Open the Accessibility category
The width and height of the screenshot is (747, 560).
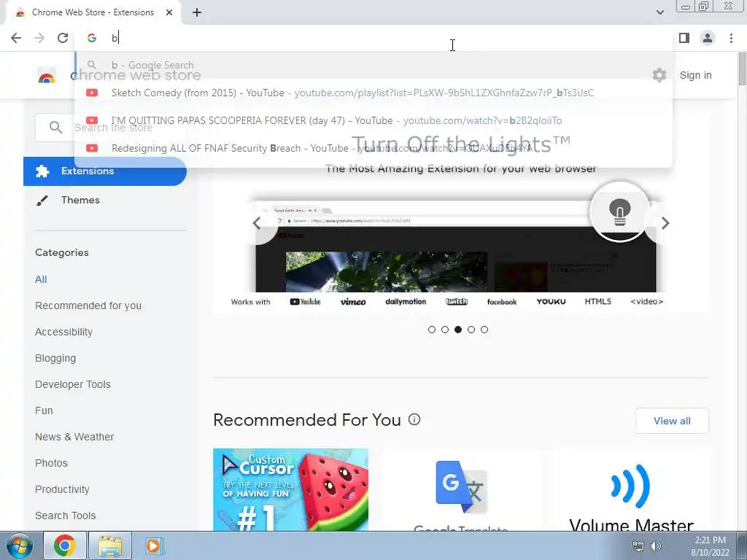(x=64, y=332)
